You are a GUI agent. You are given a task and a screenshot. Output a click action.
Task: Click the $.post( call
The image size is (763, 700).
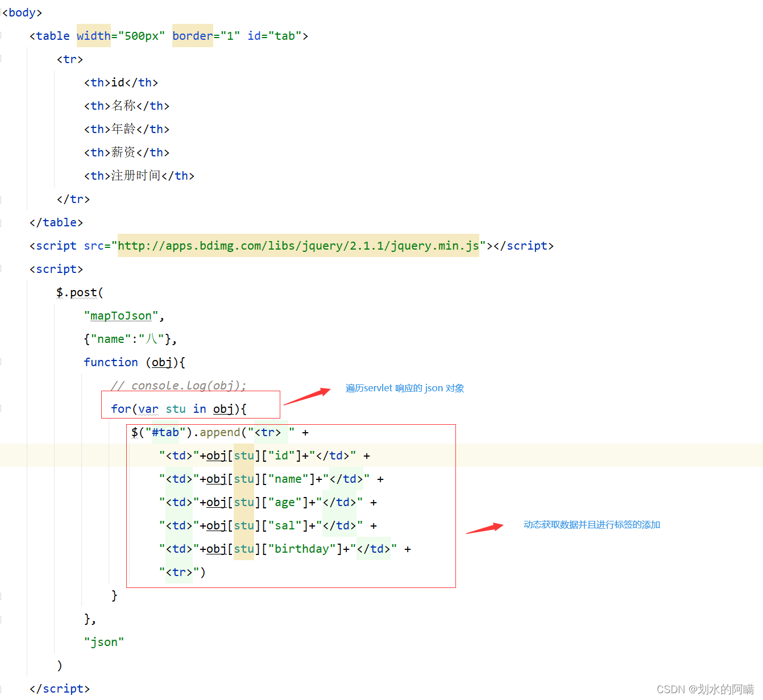click(80, 292)
